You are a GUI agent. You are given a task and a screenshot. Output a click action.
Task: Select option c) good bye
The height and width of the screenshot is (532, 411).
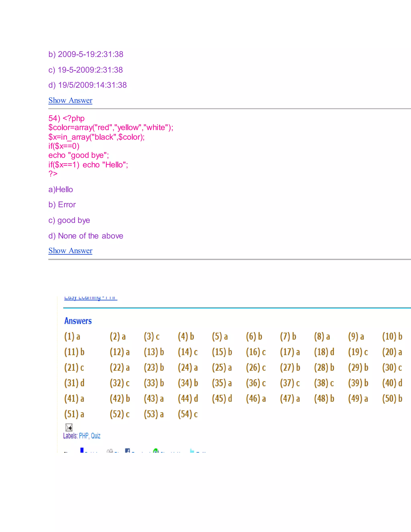(x=69, y=220)
